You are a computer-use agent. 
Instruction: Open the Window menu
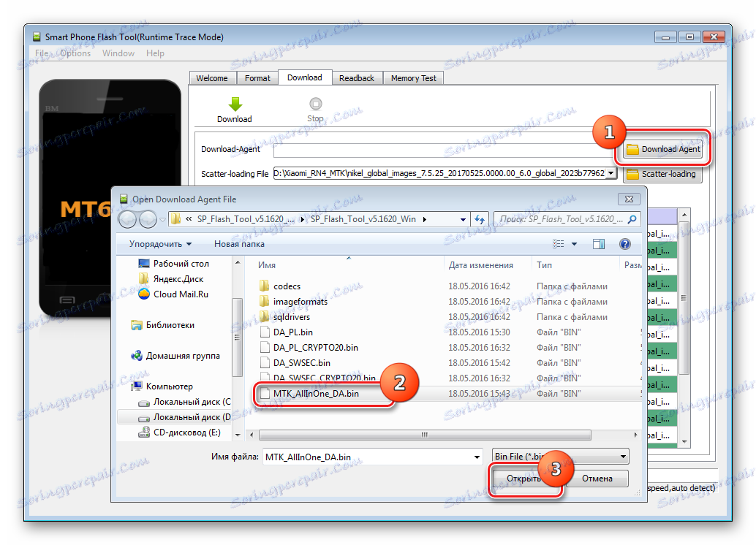[118, 53]
